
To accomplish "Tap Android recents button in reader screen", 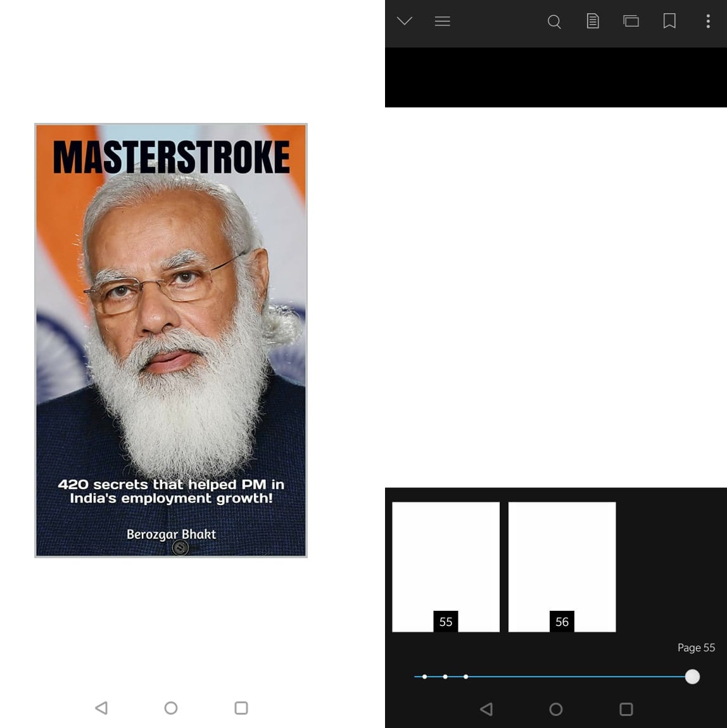I will (x=626, y=709).
